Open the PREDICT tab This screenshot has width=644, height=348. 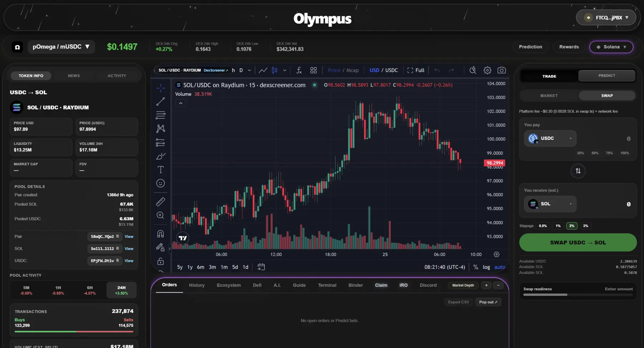coord(607,76)
